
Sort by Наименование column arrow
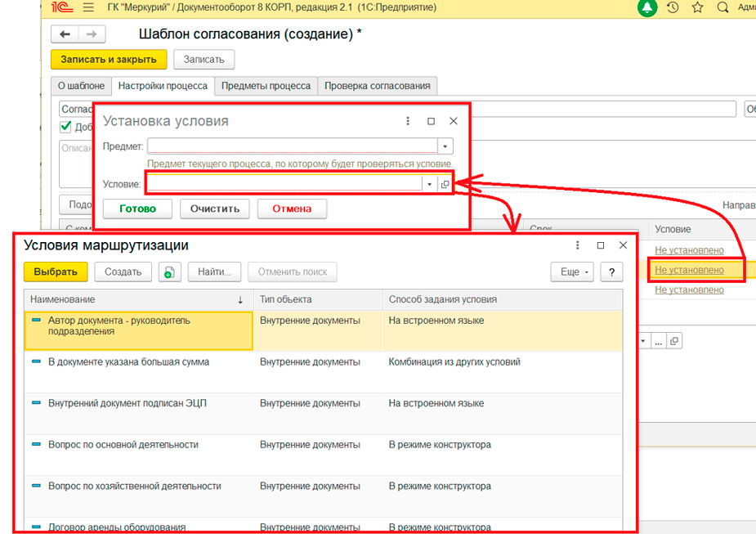pos(240,300)
